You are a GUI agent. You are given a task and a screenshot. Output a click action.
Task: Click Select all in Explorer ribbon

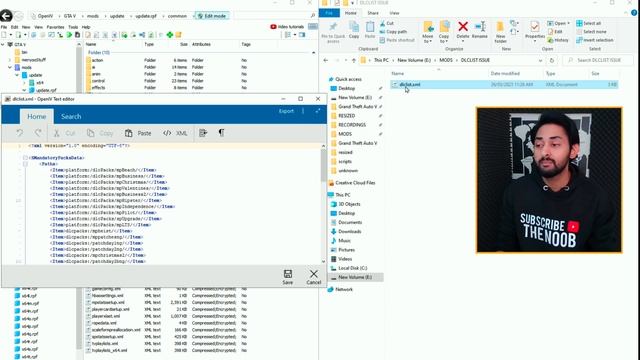coord(589,23)
